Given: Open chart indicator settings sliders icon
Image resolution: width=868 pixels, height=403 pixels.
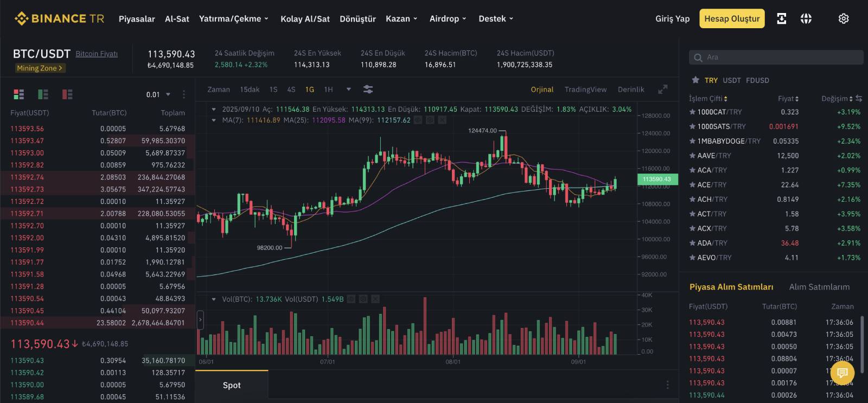Looking at the screenshot, I should pos(368,89).
